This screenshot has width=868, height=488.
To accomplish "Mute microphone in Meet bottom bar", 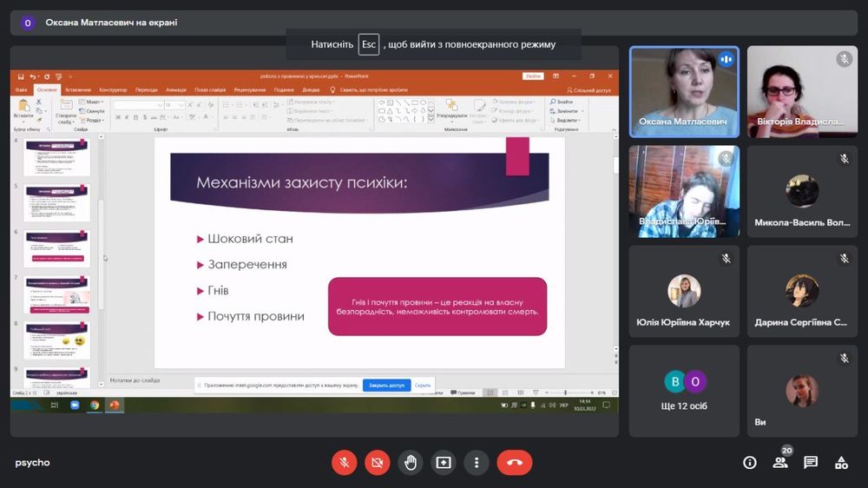I will click(344, 463).
